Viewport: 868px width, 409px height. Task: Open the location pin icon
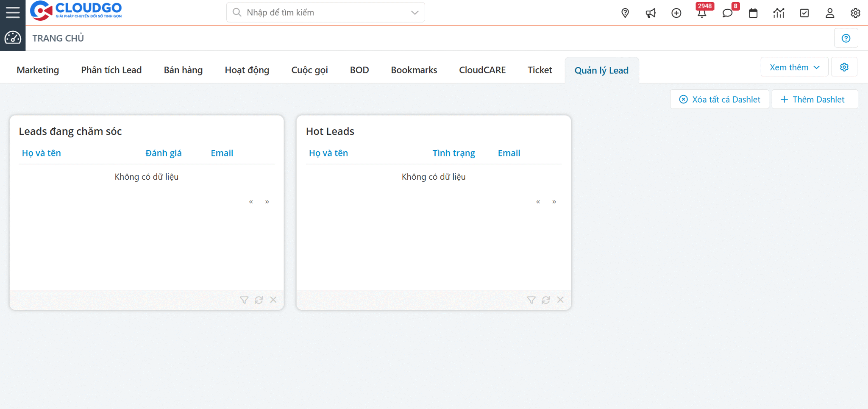[x=625, y=13]
